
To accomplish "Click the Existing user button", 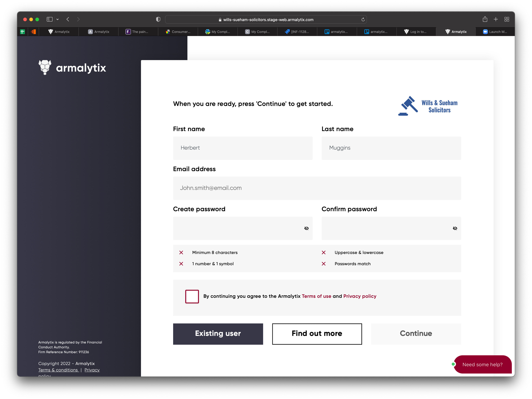I will (x=218, y=334).
